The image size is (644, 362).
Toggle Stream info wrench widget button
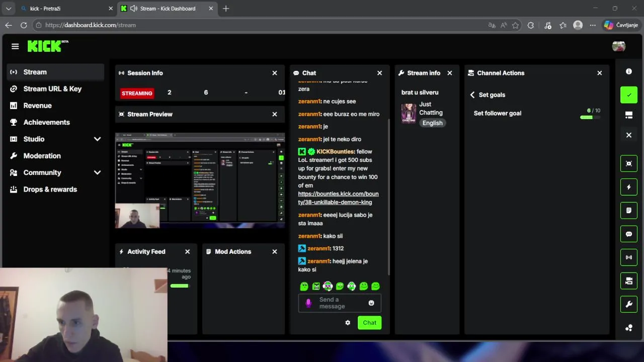(x=629, y=304)
